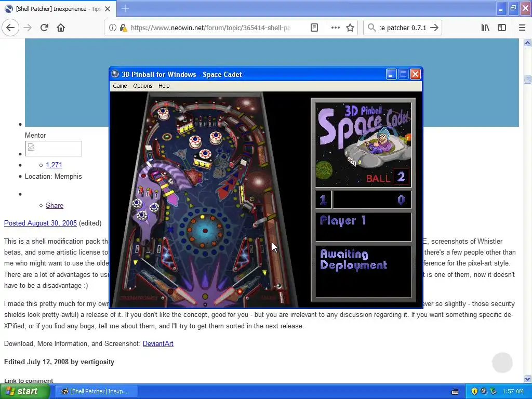
Task: Click the page scrollbar up arrow
Action: click(x=527, y=43)
